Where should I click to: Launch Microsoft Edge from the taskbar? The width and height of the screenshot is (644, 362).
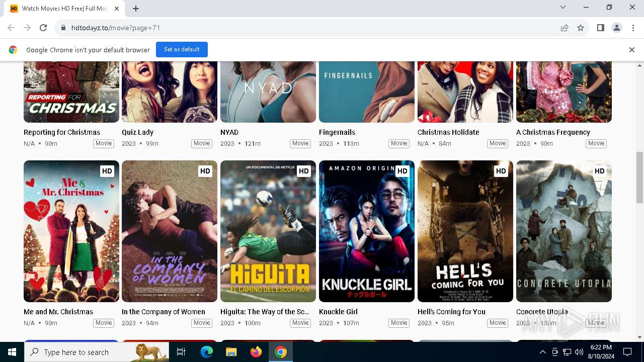point(207,352)
